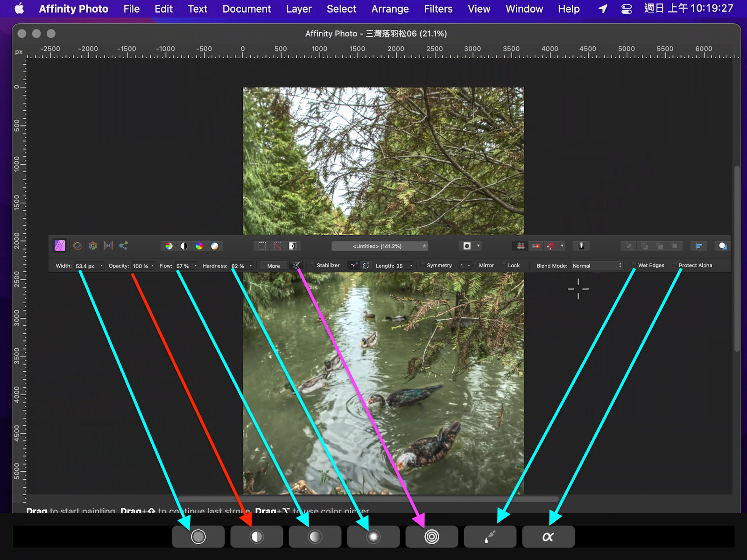This screenshot has height=560, width=747.
Task: Select the Photo Persona icon
Action: [x=60, y=245]
